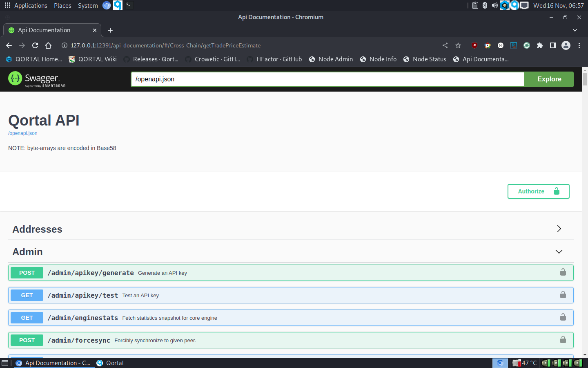Expand GET /admin/apikey/test endpoint
Image resolution: width=588 pixels, height=368 pixels.
pos(291,295)
